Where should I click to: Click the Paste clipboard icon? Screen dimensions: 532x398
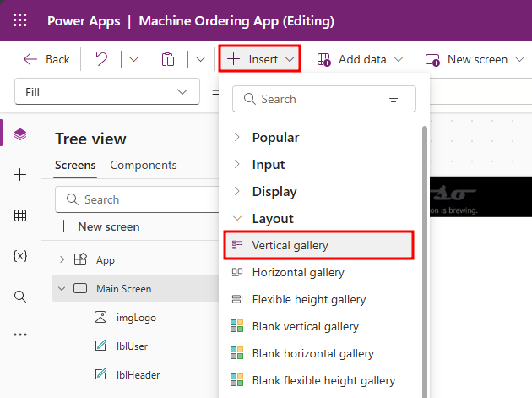point(168,59)
